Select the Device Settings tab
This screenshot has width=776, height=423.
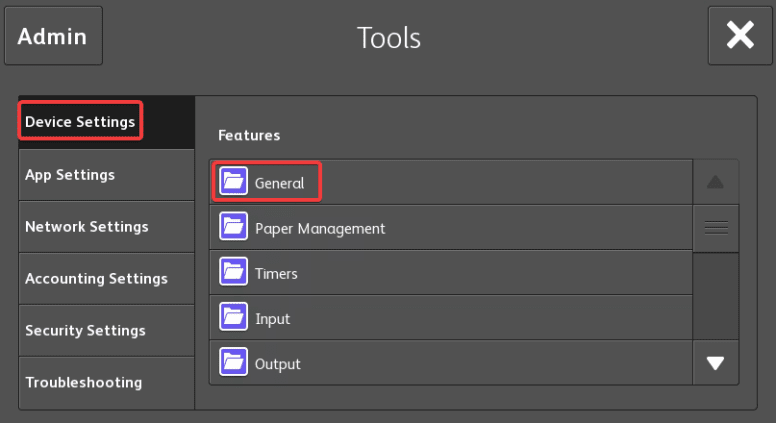(80, 122)
